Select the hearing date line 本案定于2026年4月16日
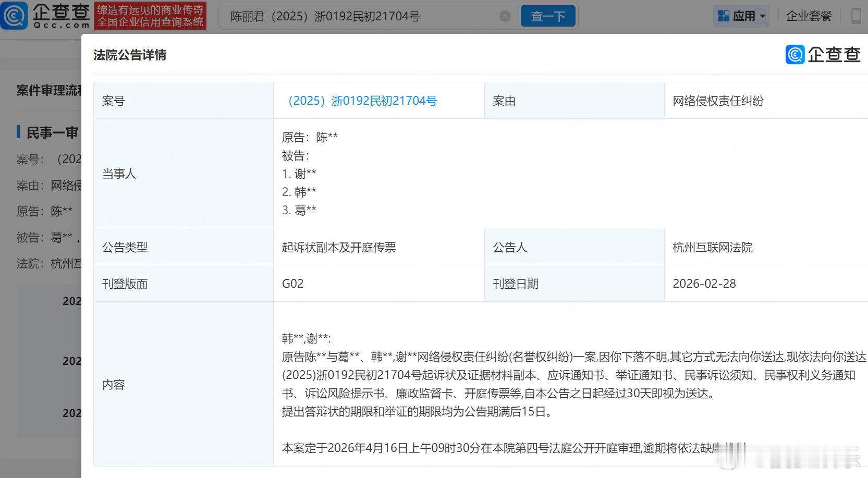 click(x=514, y=448)
